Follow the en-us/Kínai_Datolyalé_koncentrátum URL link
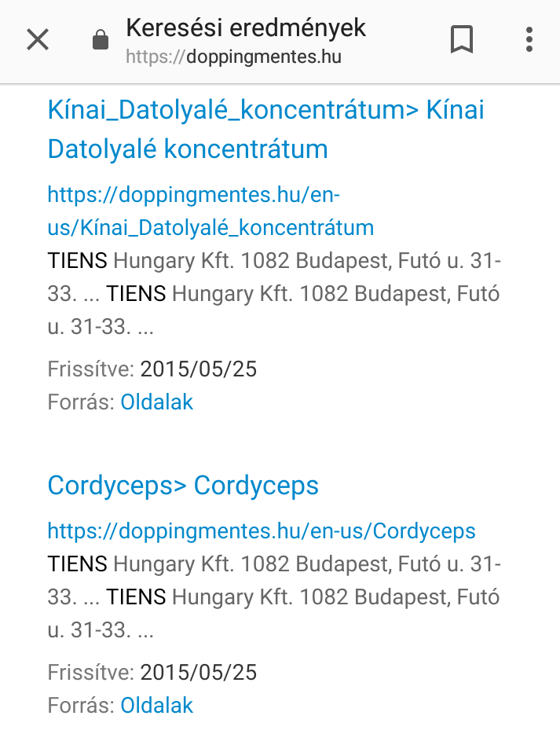Screen dimensions: 560x745 [210, 211]
